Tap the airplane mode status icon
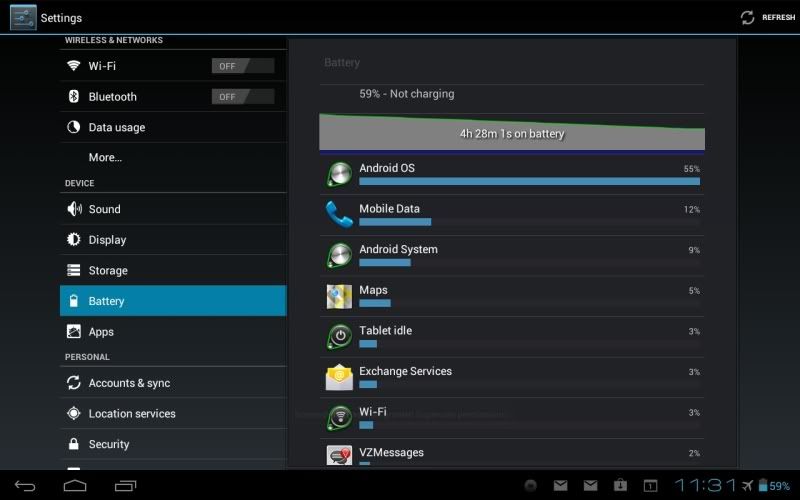The height and width of the screenshot is (500, 800). (747, 485)
